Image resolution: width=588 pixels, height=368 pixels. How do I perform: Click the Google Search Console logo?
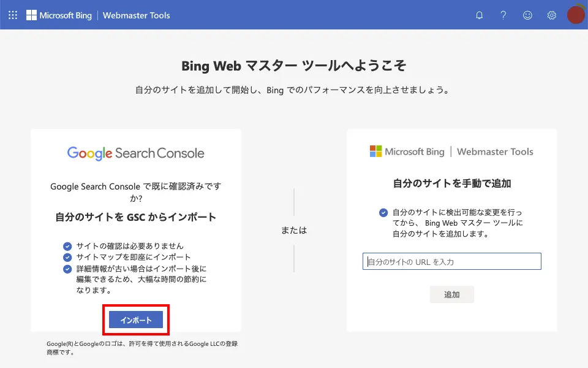pyautogui.click(x=135, y=152)
